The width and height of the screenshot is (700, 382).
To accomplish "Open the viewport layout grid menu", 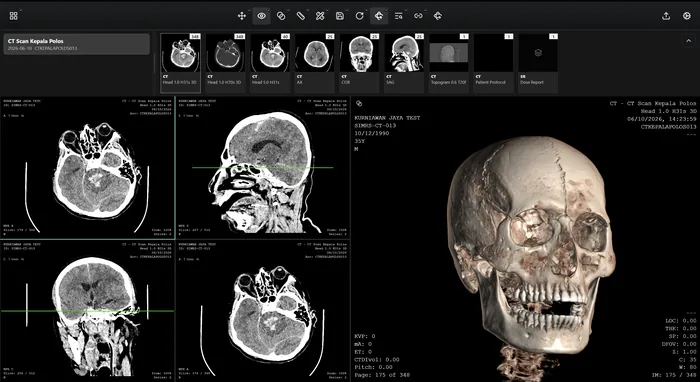I will click(13, 16).
